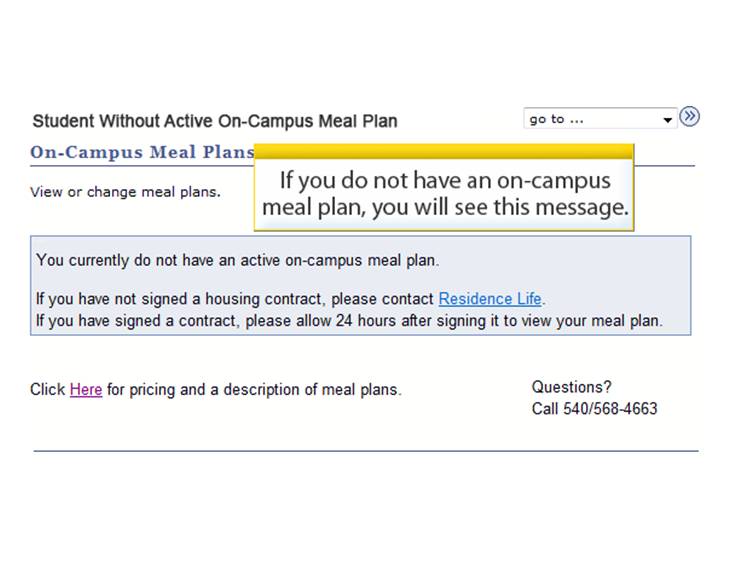Select the "On-Campus Meal Plans" blue heading
752x564 pixels.
pyautogui.click(x=142, y=152)
